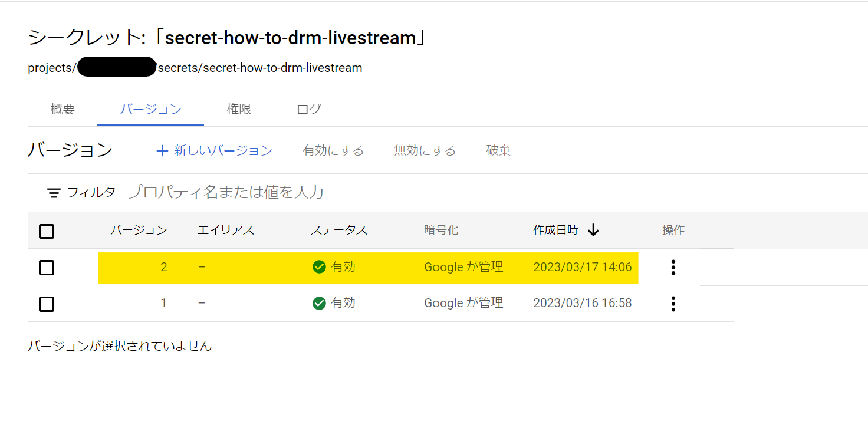Switch to the 権限 tab
The height and width of the screenshot is (428, 868).
coord(239,109)
